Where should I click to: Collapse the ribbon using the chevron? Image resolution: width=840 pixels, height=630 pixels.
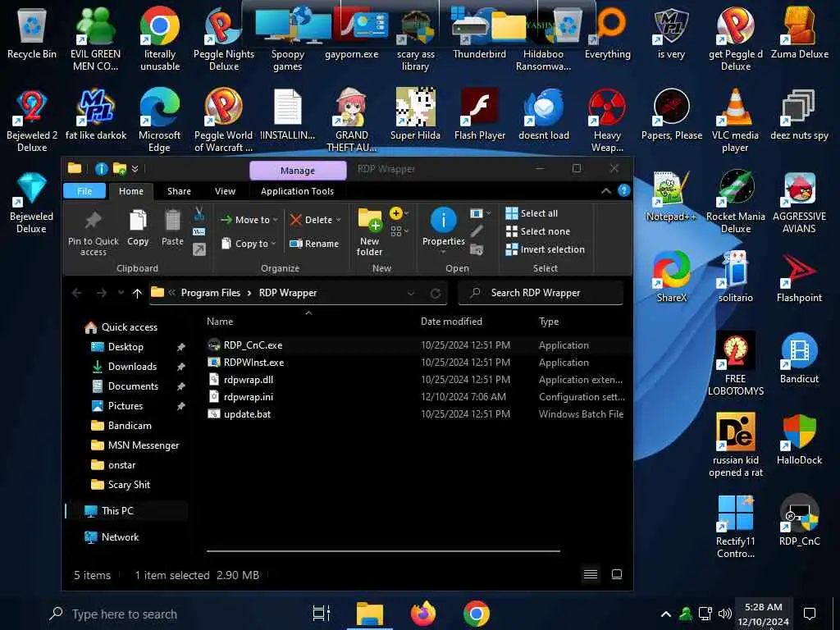pos(606,191)
